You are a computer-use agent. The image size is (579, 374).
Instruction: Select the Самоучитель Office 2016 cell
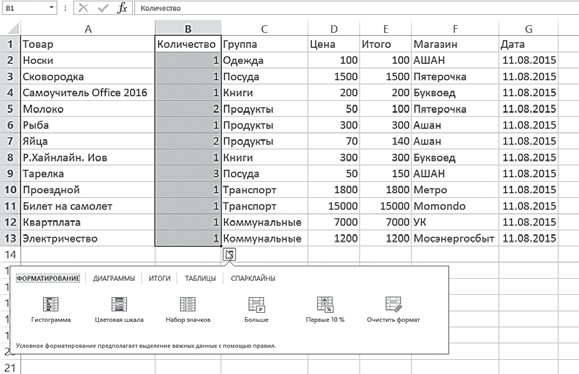pyautogui.click(x=88, y=93)
